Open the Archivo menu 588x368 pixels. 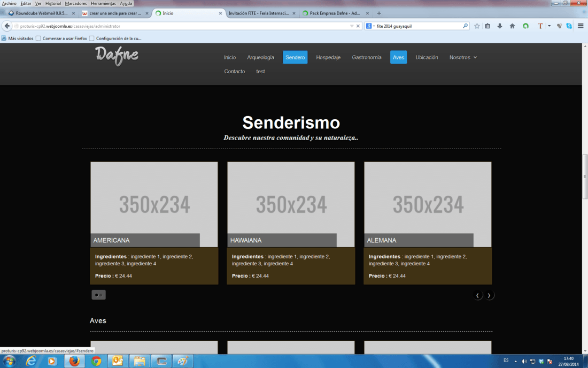(9, 3)
